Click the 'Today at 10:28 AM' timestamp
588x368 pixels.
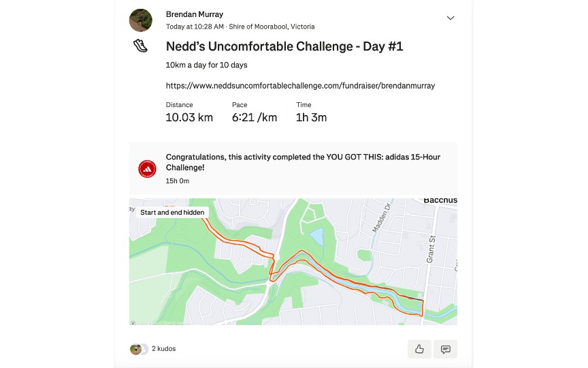point(195,27)
